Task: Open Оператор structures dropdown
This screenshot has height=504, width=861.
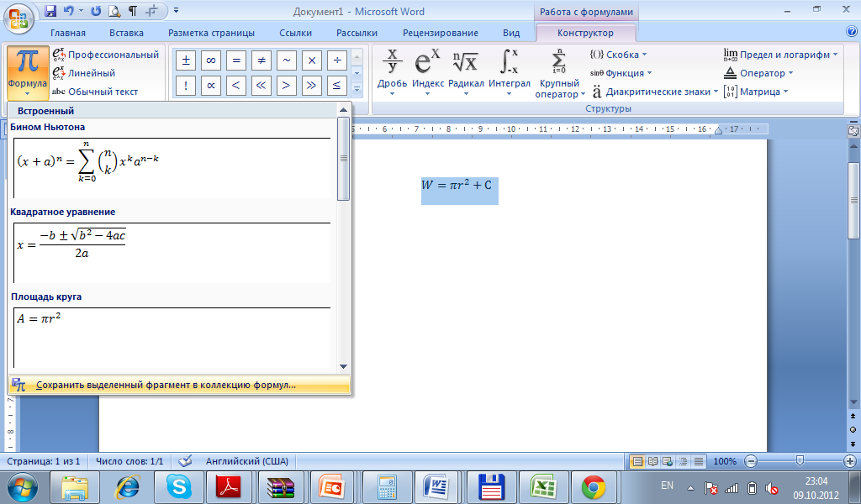Action: click(x=758, y=73)
